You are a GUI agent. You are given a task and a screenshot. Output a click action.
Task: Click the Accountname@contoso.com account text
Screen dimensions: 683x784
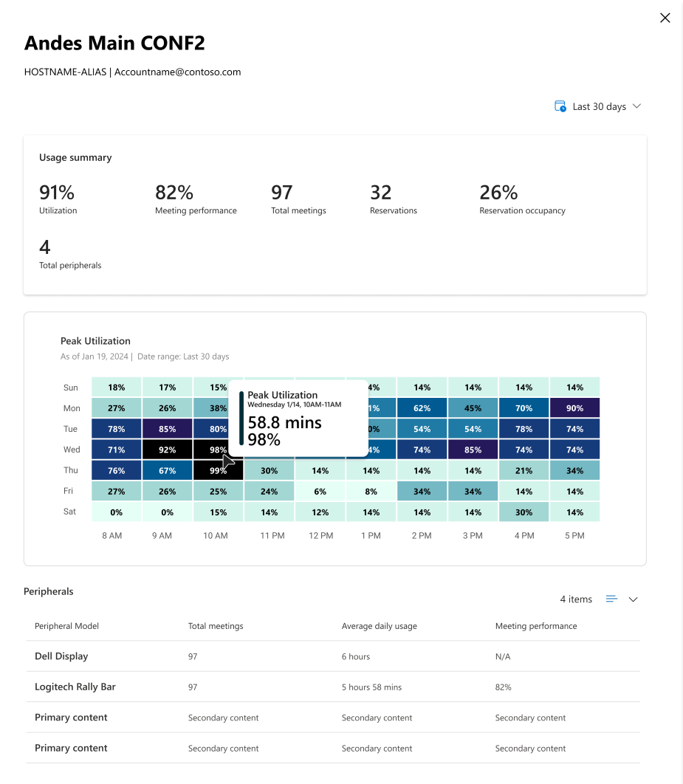pos(177,72)
